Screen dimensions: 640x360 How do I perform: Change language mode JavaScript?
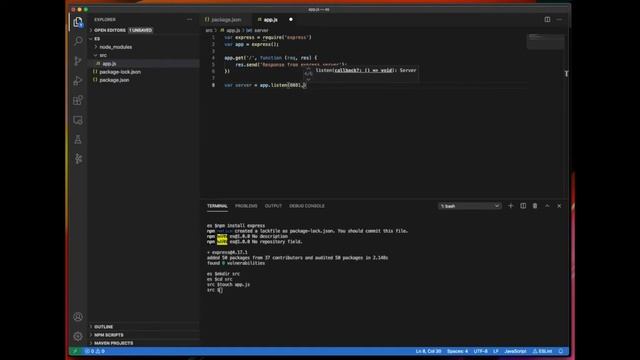pos(515,351)
